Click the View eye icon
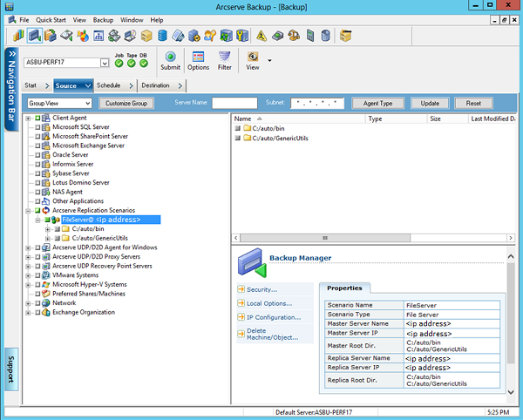This screenshot has height=420, width=523. coord(253,61)
